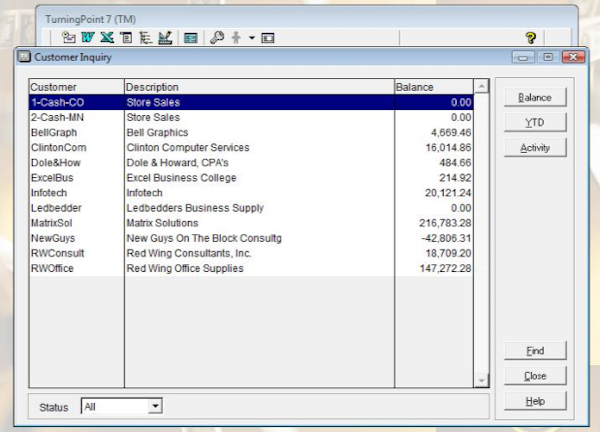Click the 484.66 balance value

(x=455, y=163)
